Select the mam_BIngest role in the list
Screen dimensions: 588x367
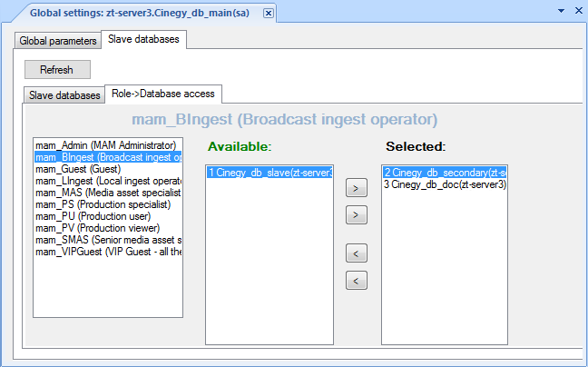coord(108,157)
